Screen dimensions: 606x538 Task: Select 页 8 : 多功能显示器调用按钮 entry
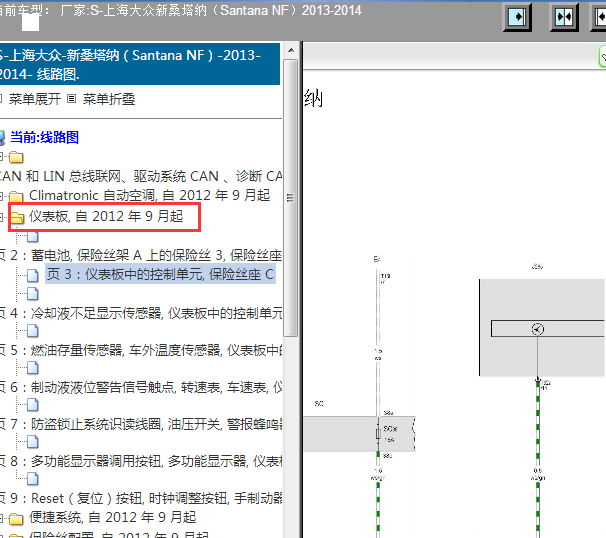tap(141, 461)
